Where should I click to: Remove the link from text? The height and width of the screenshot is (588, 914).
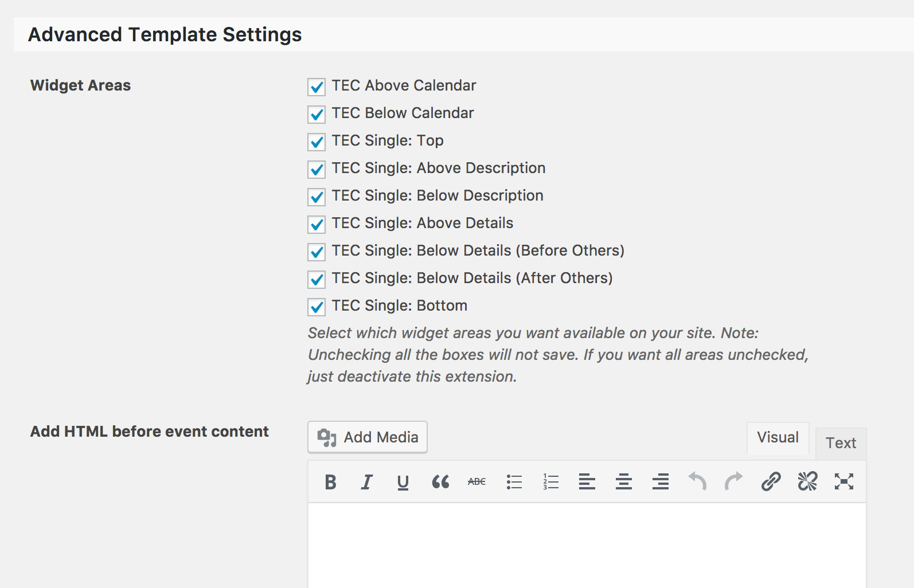(x=807, y=482)
